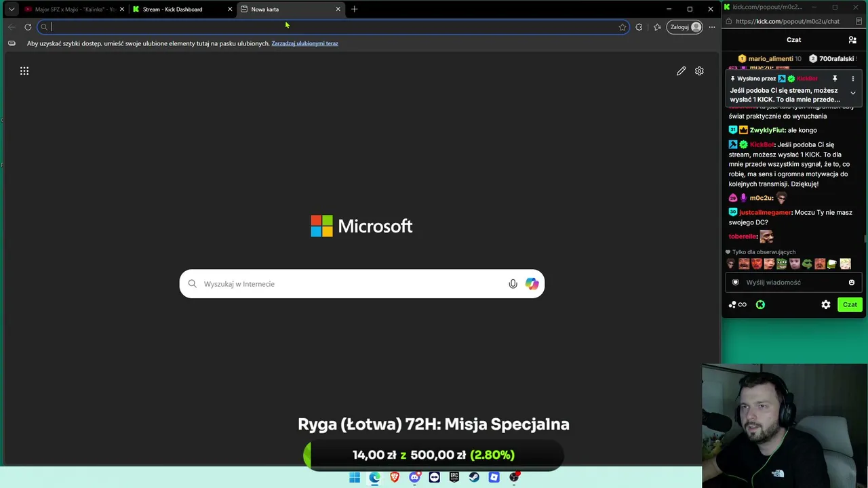Launch Brave browser from the taskbar
868x488 pixels.
395,478
